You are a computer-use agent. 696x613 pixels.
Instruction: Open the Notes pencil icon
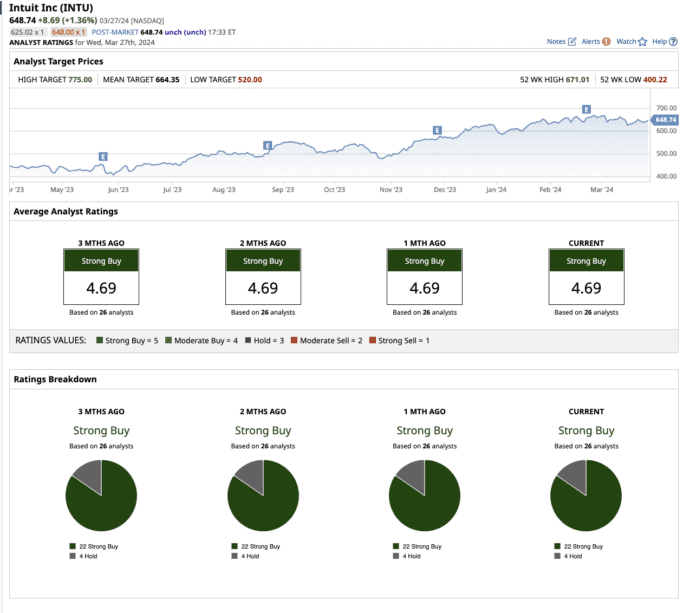coord(572,42)
